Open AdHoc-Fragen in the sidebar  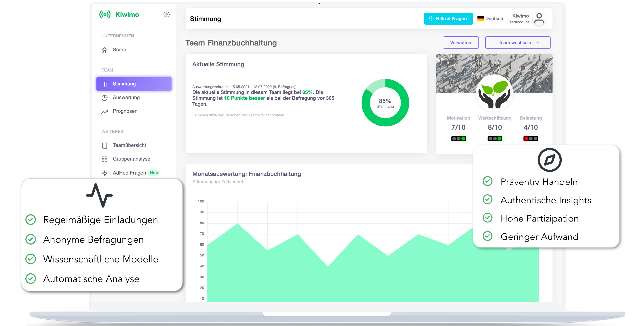pos(134,173)
